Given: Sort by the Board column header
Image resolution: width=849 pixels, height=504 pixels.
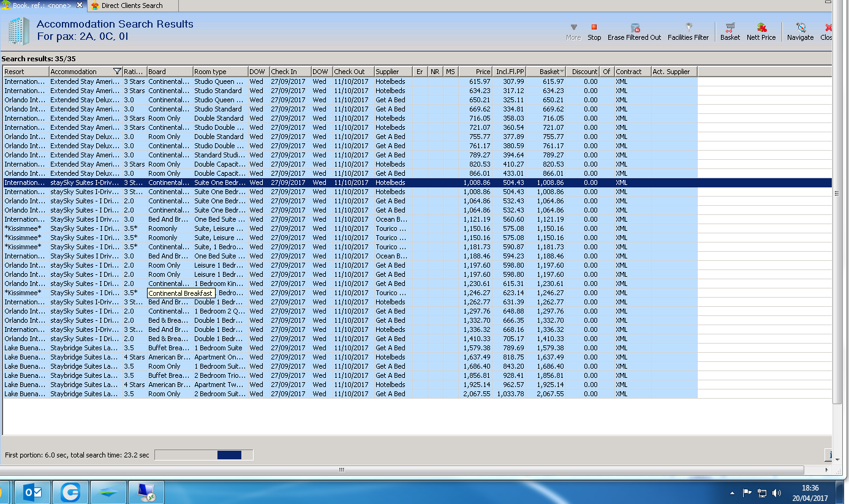Looking at the screenshot, I should pos(170,72).
